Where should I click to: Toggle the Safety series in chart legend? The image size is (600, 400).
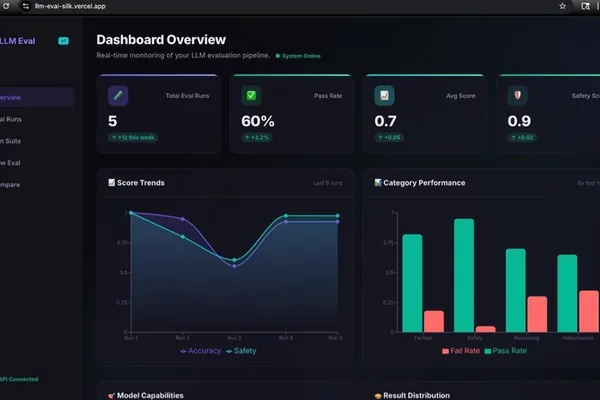[x=241, y=351]
